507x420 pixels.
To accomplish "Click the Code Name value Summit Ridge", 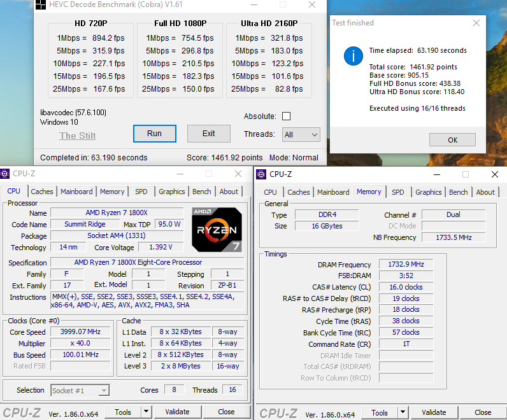I will (85, 224).
